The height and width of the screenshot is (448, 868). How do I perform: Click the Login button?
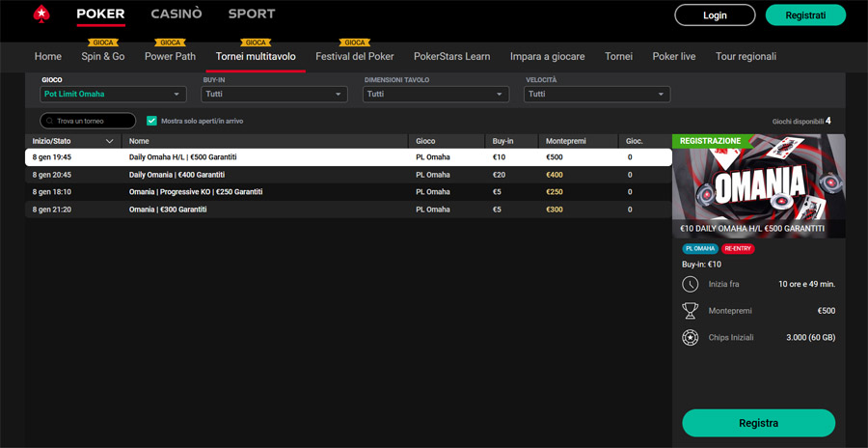(715, 15)
